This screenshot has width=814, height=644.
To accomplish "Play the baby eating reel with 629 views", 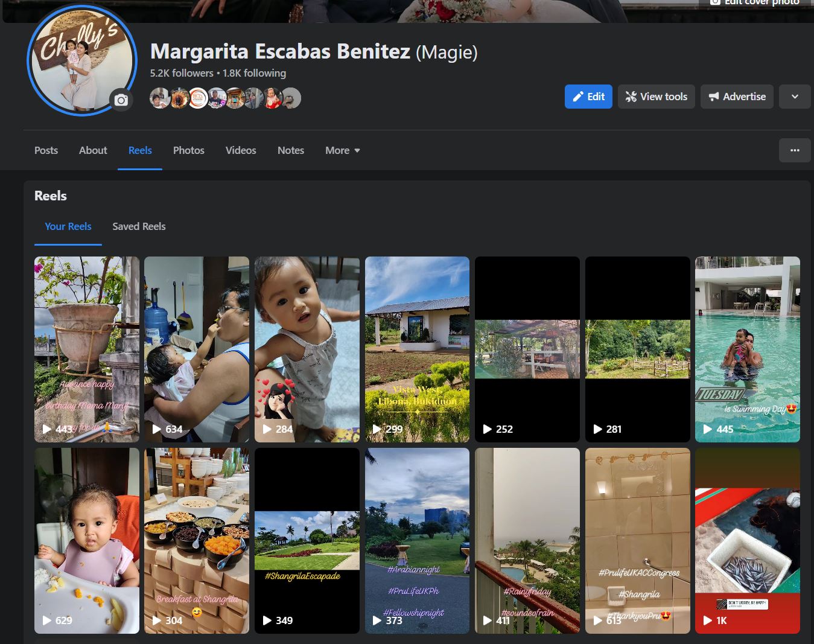I will coord(87,541).
